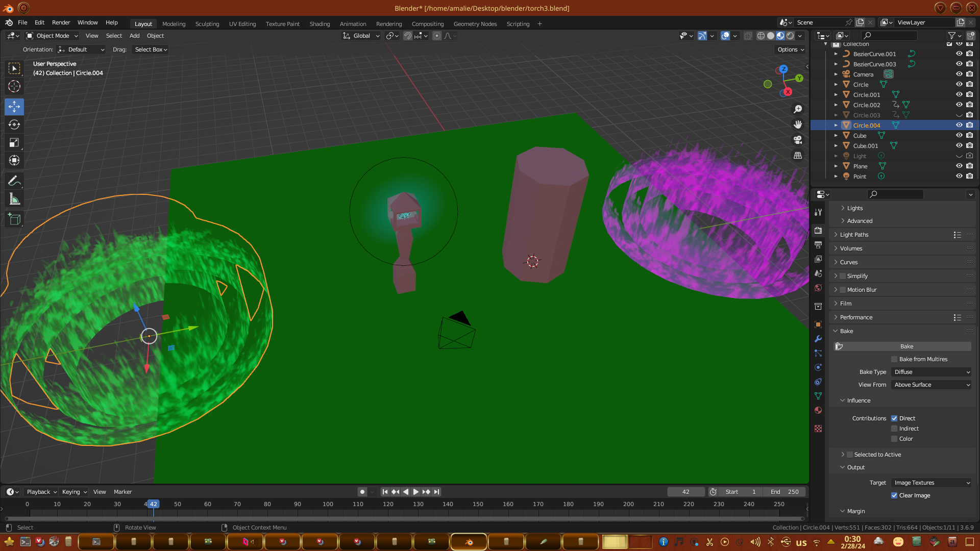Open the Bake Type dropdown
The width and height of the screenshot is (980, 551).
(932, 372)
